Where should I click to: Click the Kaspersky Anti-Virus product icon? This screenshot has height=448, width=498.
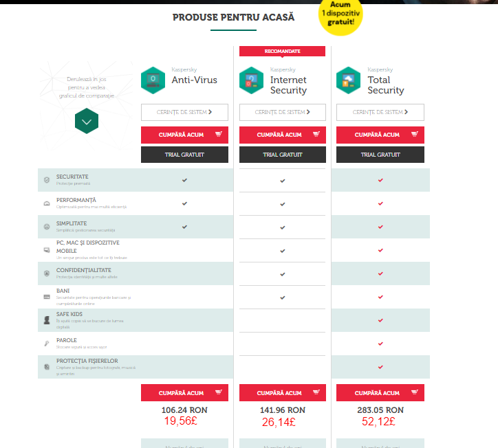click(153, 80)
